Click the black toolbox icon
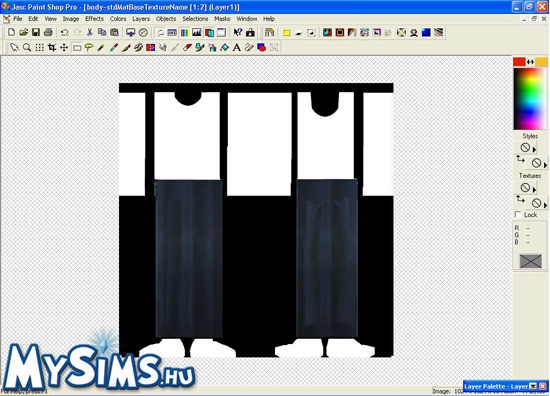Viewport: 550px width, 396px height. [x=250, y=33]
